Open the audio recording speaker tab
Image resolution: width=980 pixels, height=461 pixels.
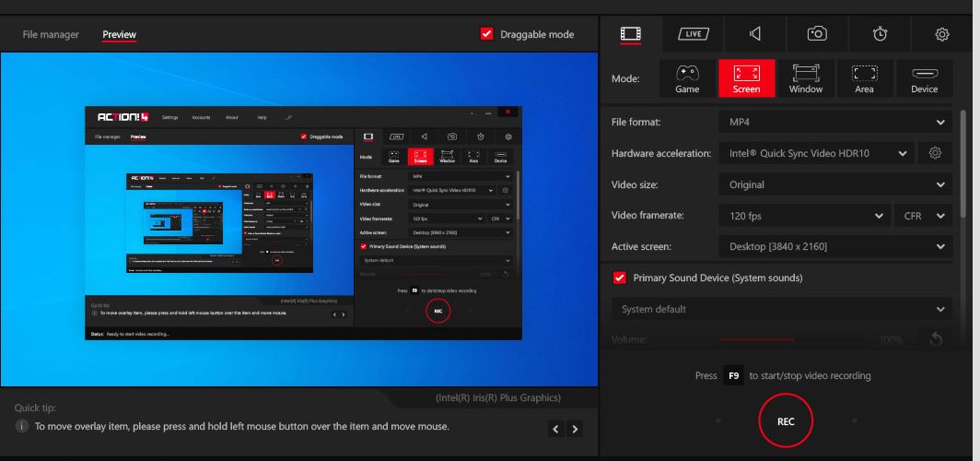[755, 34]
